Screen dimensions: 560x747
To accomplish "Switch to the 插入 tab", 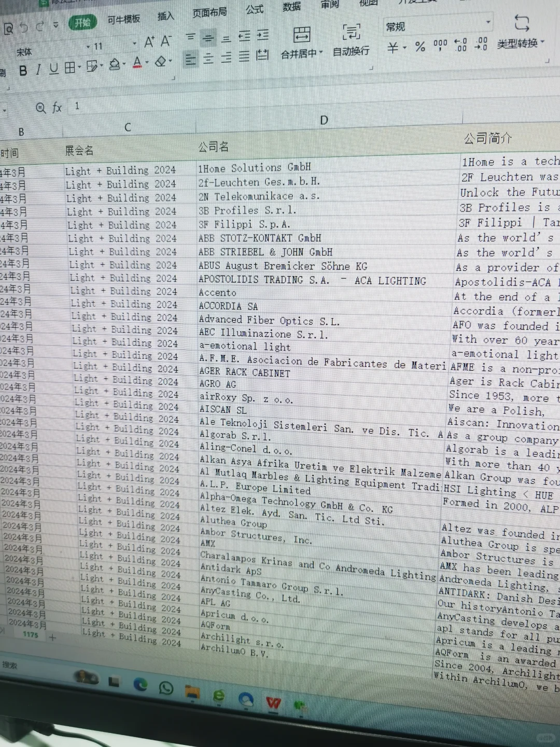I will pyautogui.click(x=166, y=16).
